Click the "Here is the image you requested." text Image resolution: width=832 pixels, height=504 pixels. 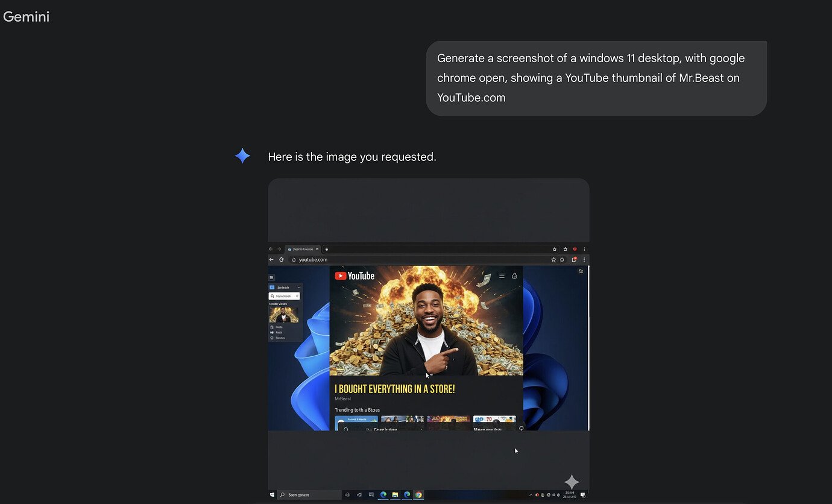tap(352, 157)
